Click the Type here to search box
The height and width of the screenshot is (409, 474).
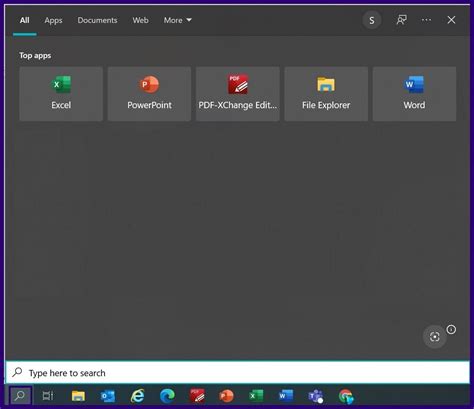coord(238,373)
